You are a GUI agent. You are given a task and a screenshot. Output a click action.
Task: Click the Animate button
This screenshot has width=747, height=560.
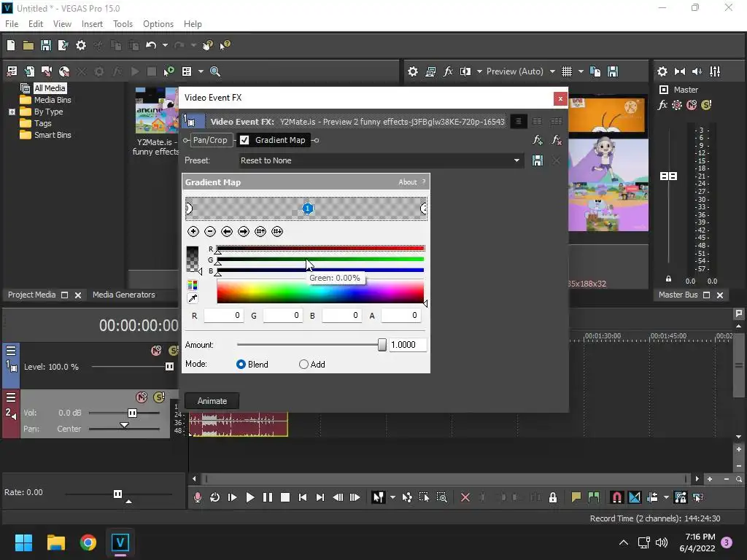click(212, 401)
